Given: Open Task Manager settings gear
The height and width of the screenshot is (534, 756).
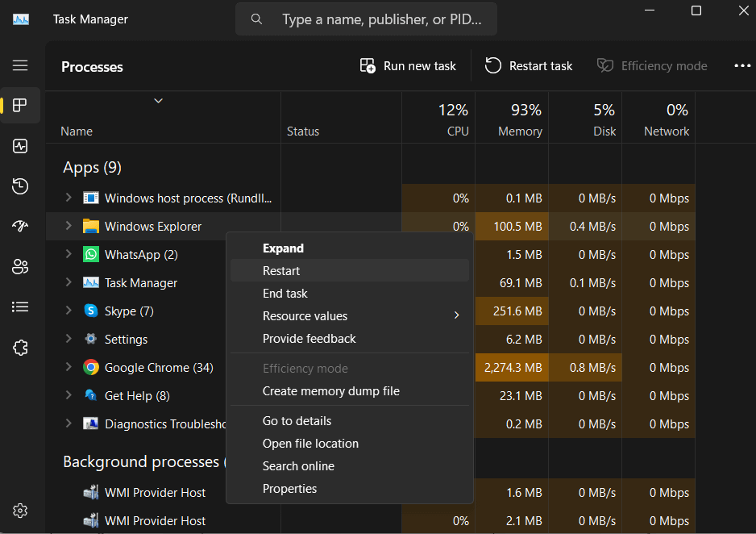Looking at the screenshot, I should pyautogui.click(x=20, y=511).
